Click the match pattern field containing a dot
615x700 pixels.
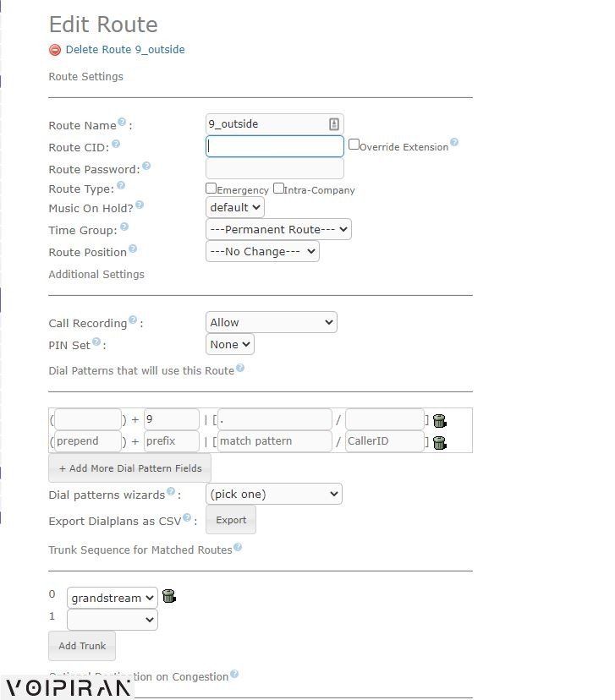(x=275, y=419)
